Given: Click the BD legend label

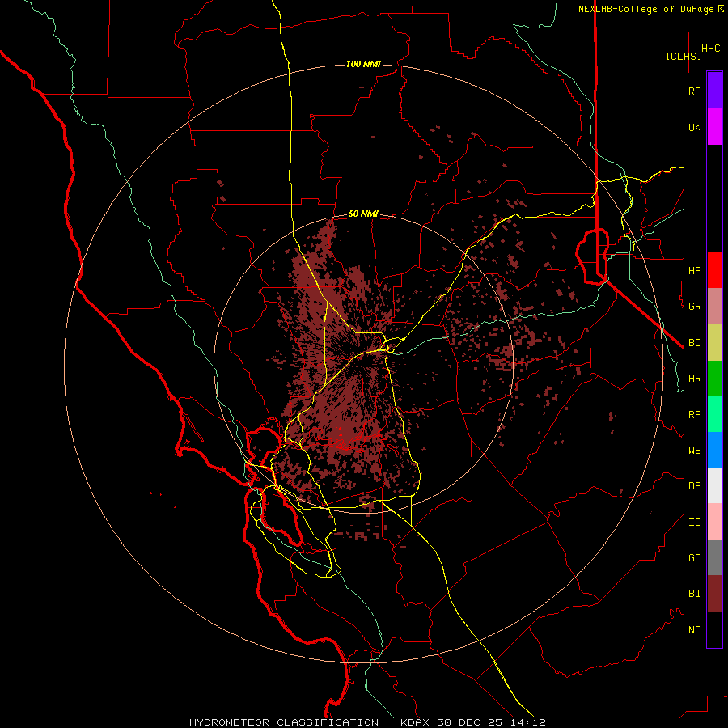Looking at the screenshot, I should pyautogui.click(x=694, y=343).
